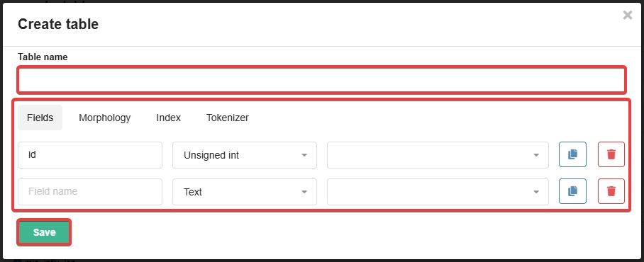Click the id field name box

pos(90,155)
